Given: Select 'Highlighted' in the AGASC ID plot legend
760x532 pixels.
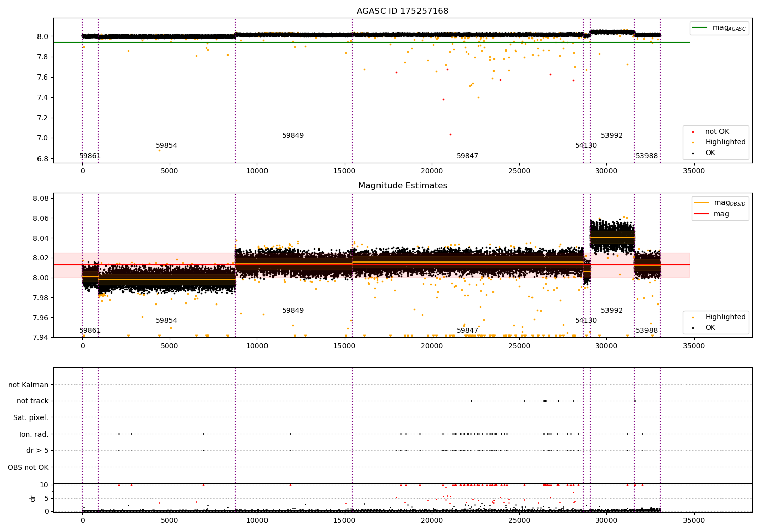Looking at the screenshot, I should [726, 142].
